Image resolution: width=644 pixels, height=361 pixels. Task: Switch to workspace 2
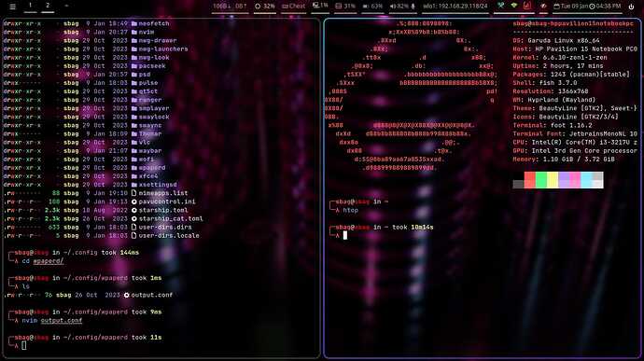(48, 6)
